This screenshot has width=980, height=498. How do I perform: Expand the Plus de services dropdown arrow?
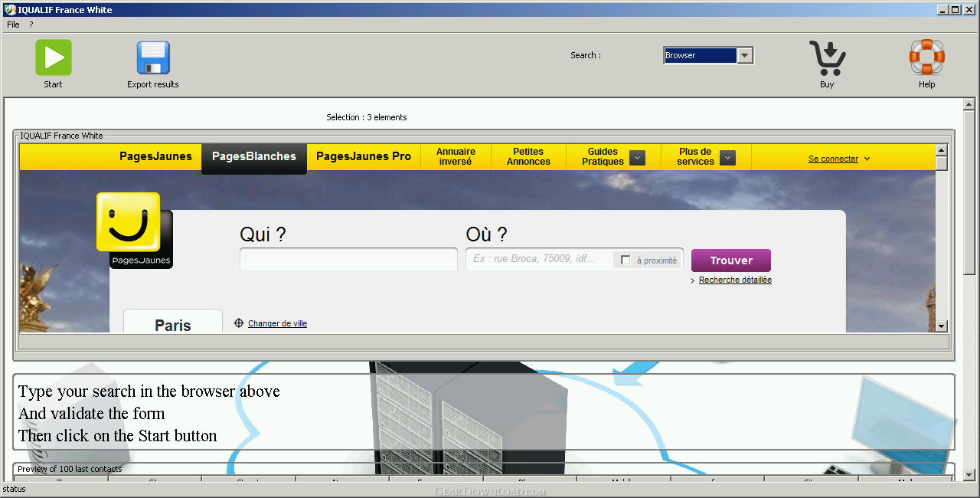coord(728,158)
